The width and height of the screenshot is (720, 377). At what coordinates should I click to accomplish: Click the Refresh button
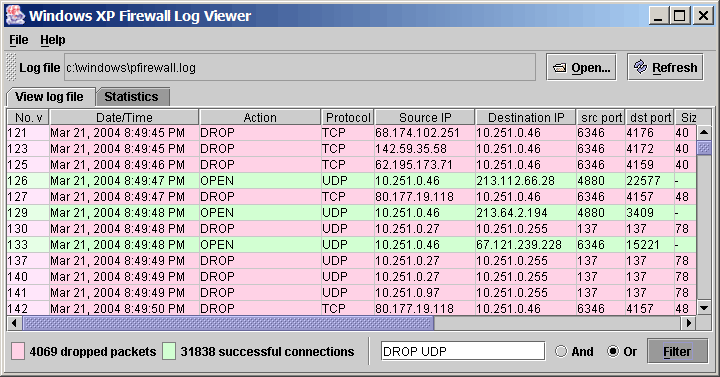point(665,68)
